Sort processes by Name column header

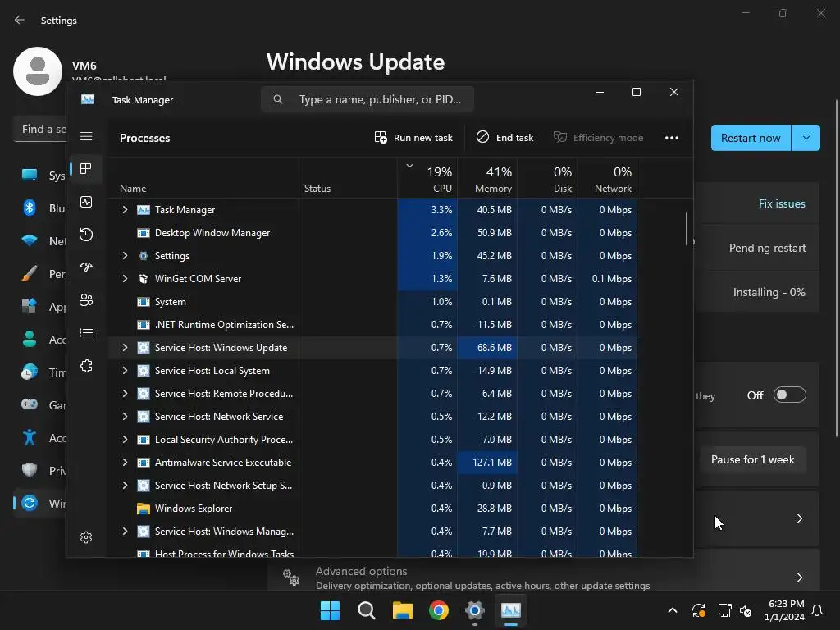[x=203, y=178]
